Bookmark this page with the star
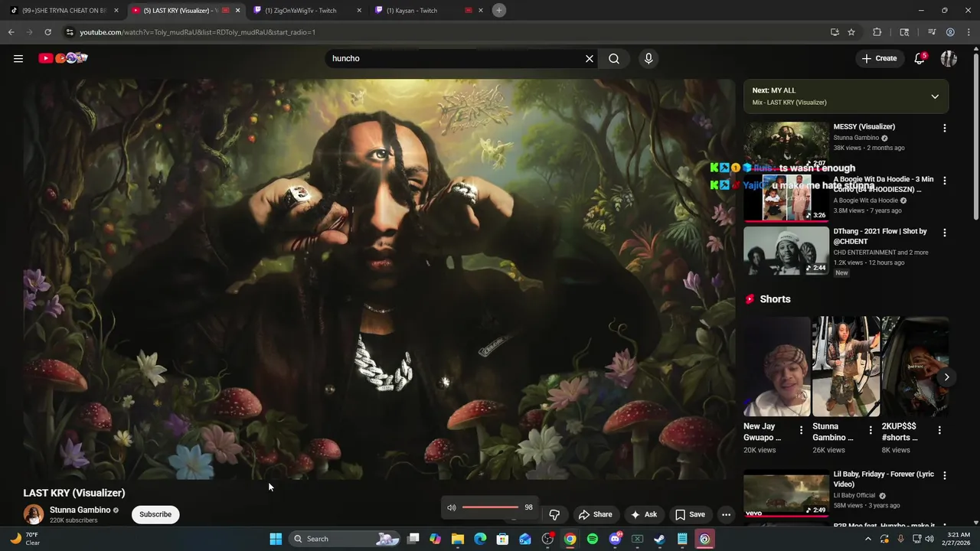The height and width of the screenshot is (551, 980). pyautogui.click(x=851, y=32)
